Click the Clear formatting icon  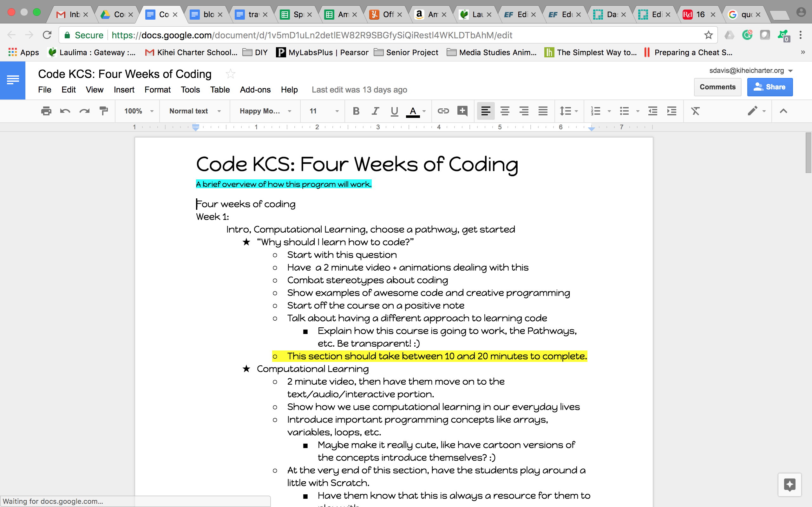pos(695,111)
